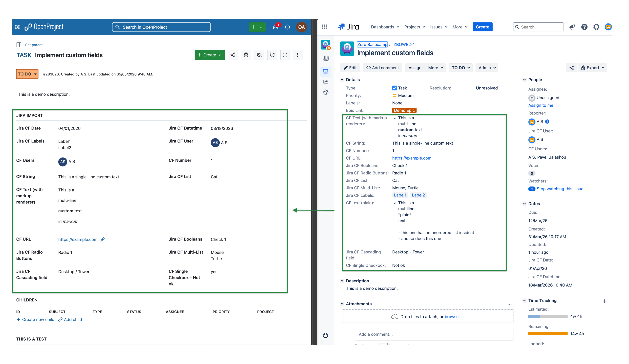629x364 pixels.
Task: Click the OpenProject logo
Action: point(44,27)
